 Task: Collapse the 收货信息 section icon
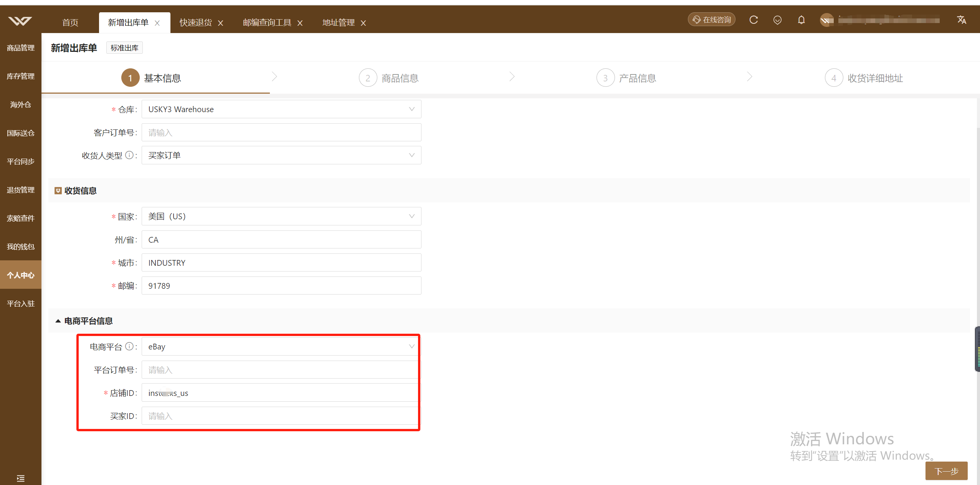pyautogui.click(x=58, y=190)
